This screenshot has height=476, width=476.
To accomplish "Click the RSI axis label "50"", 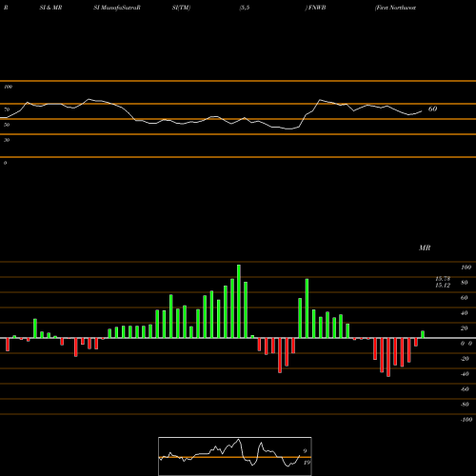I will point(7,125).
